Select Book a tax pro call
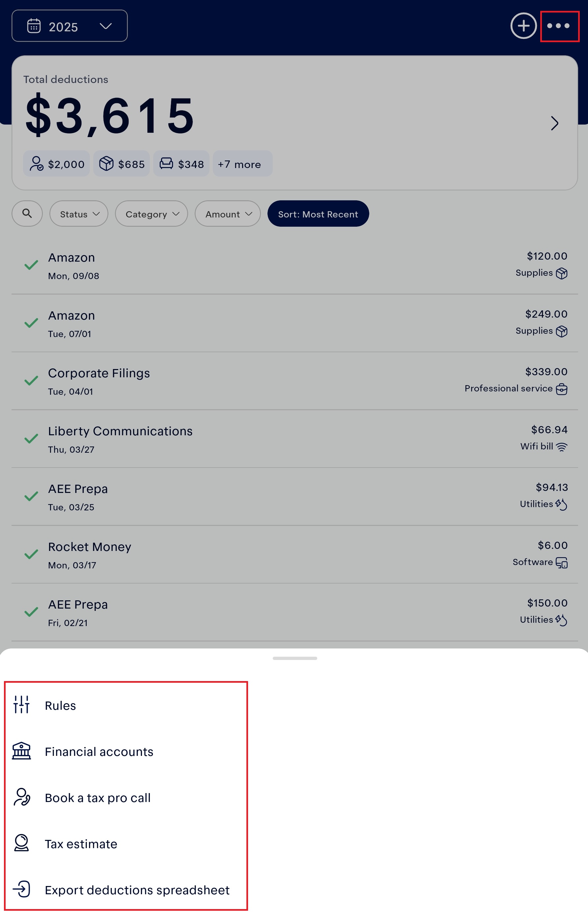588x916 pixels. (x=98, y=798)
